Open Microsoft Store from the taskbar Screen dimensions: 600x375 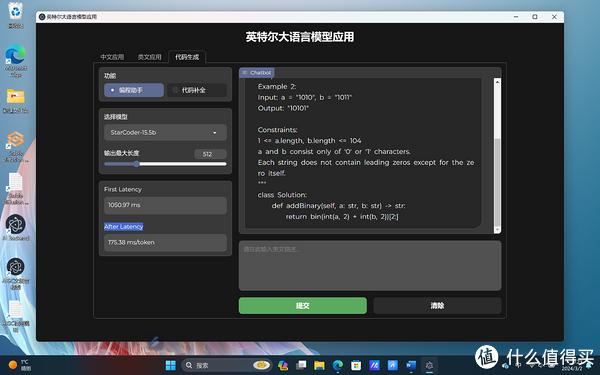(356, 365)
